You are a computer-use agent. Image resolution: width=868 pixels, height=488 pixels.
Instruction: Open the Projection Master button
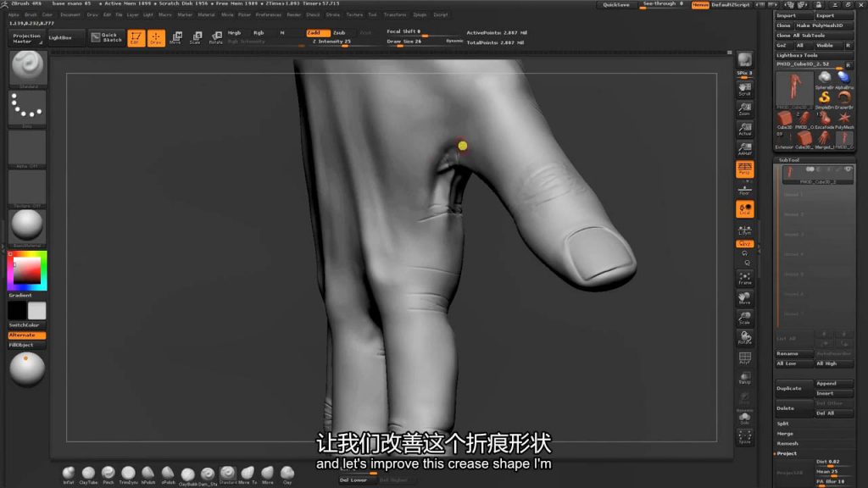click(26, 38)
